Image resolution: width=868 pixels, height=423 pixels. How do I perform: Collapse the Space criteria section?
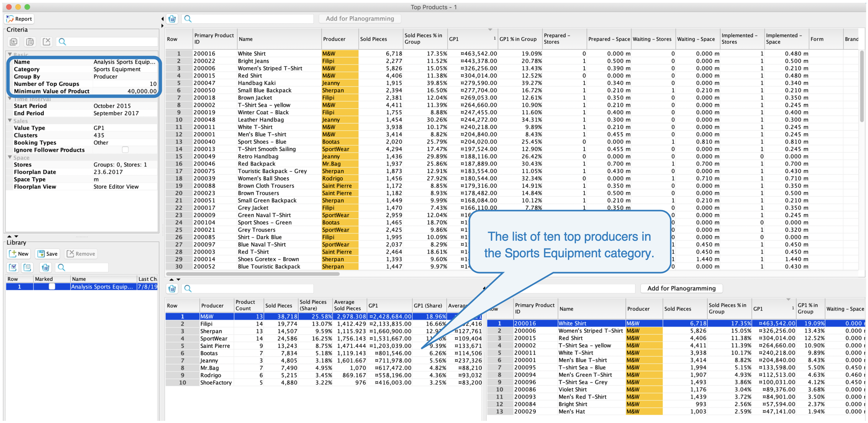10,157
